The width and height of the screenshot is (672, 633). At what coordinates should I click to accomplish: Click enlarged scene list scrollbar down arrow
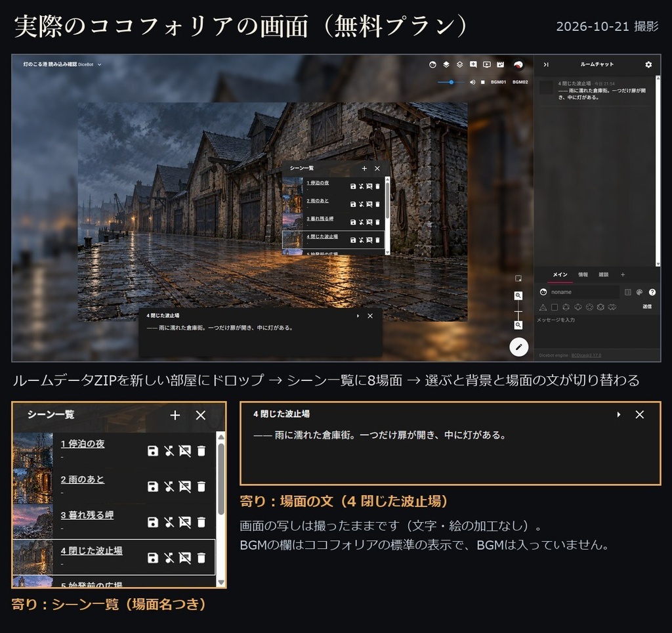(x=221, y=582)
